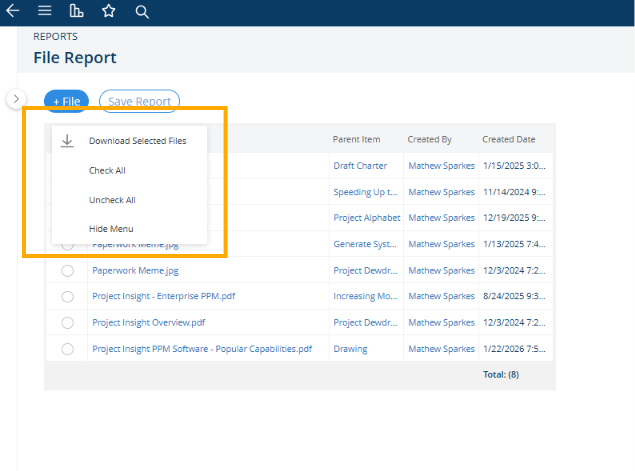This screenshot has height=471, width=635.
Task: Click Mathew Sparkes in Drawing row
Action: pos(441,349)
